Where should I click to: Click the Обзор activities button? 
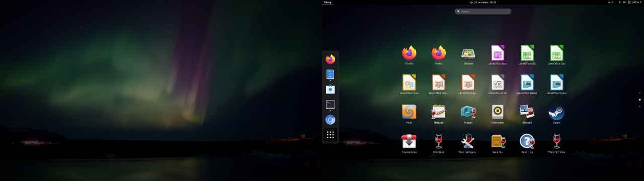pos(328,2)
